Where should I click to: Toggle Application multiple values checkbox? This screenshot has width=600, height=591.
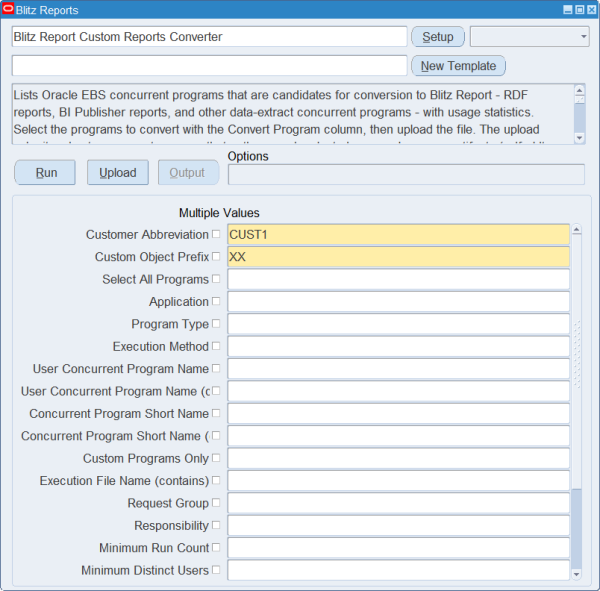(216, 301)
